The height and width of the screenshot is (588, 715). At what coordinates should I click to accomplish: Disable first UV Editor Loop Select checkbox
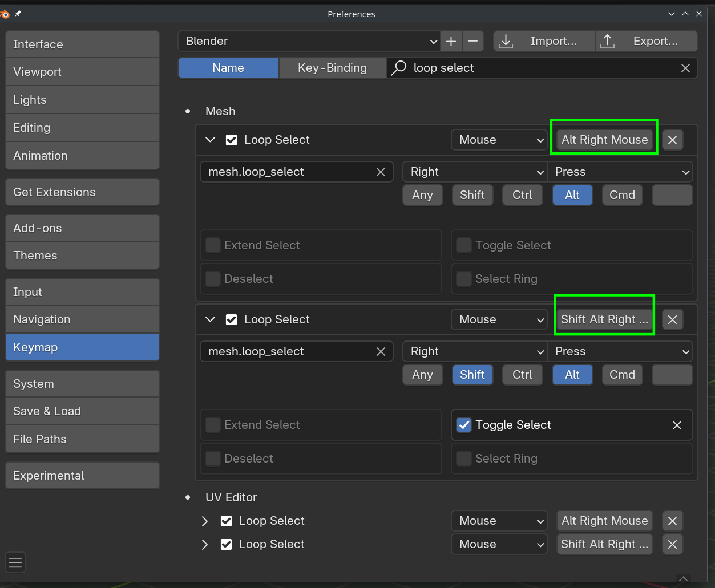point(226,521)
